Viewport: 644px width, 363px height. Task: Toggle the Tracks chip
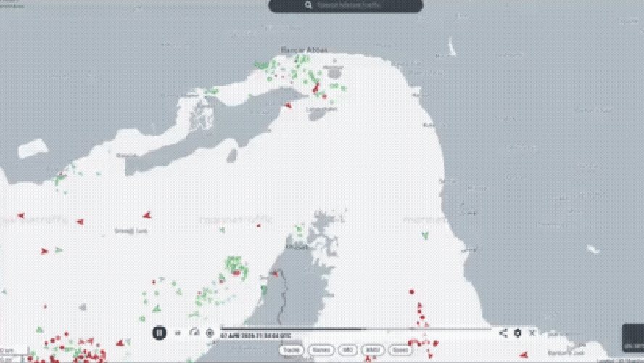coord(291,349)
